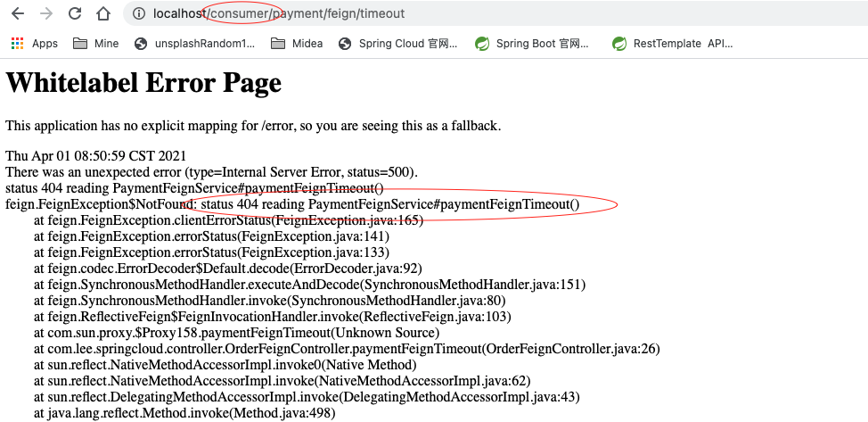Image resolution: width=868 pixels, height=422 pixels.
Task: View site information for localhost
Action: [x=138, y=14]
